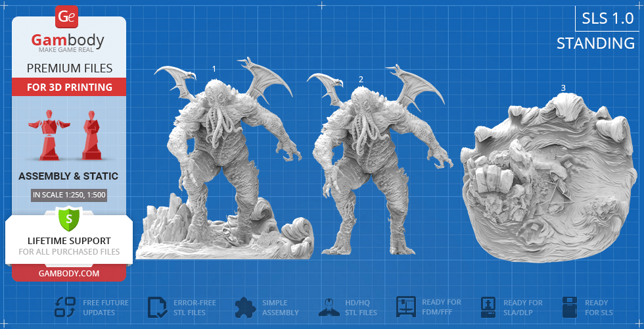Click 'READY FOR SLS' text
This screenshot has height=329, width=644.
599,307
